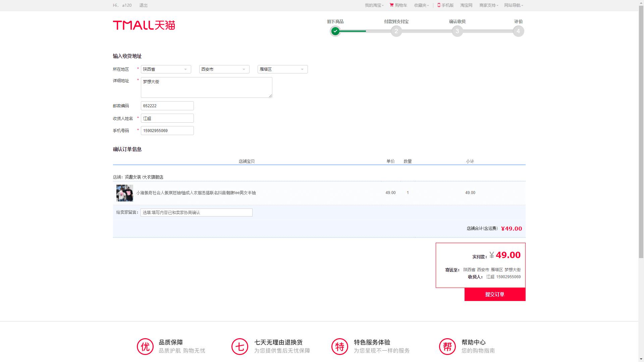Open the 陕西省 province dropdown
Image resolution: width=644 pixels, height=362 pixels.
pos(166,69)
